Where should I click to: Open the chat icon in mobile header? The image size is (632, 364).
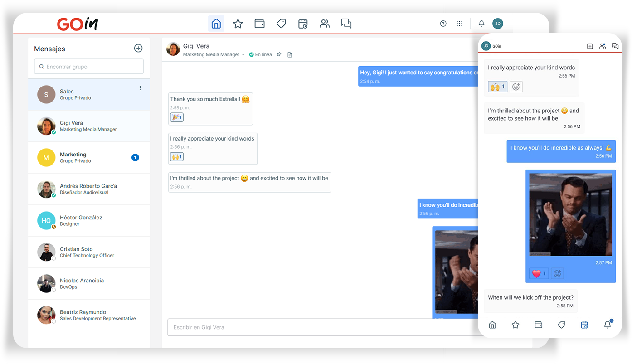coord(615,46)
